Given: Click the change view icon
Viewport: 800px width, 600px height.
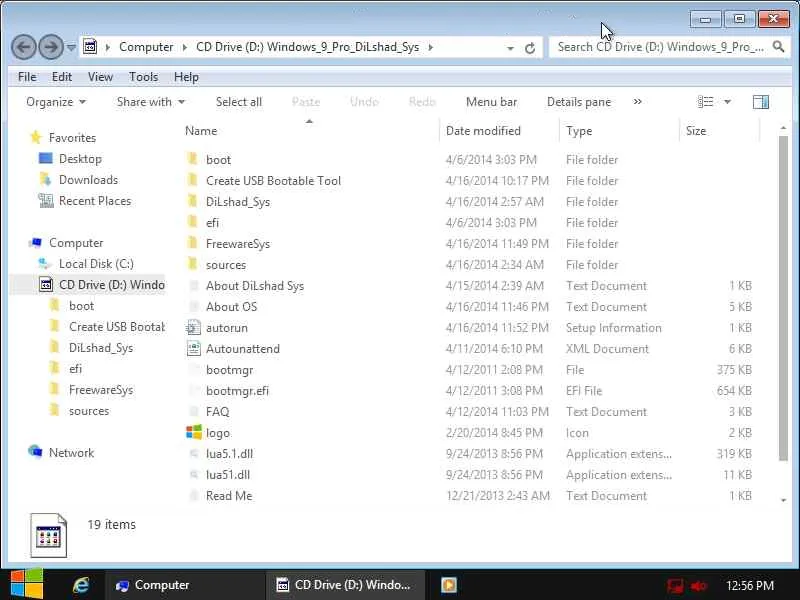Looking at the screenshot, I should (x=706, y=102).
